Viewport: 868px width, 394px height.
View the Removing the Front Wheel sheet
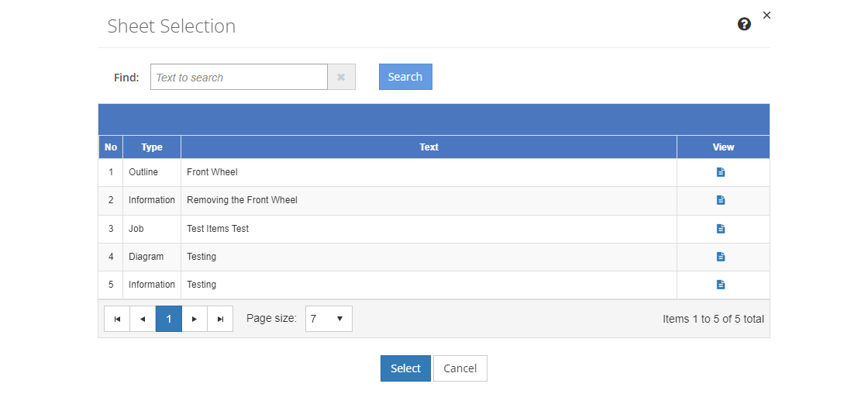click(x=721, y=200)
